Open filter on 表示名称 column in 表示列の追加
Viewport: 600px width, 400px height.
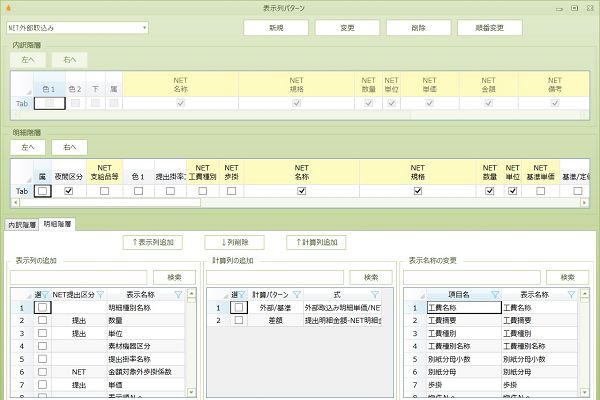(x=178, y=295)
